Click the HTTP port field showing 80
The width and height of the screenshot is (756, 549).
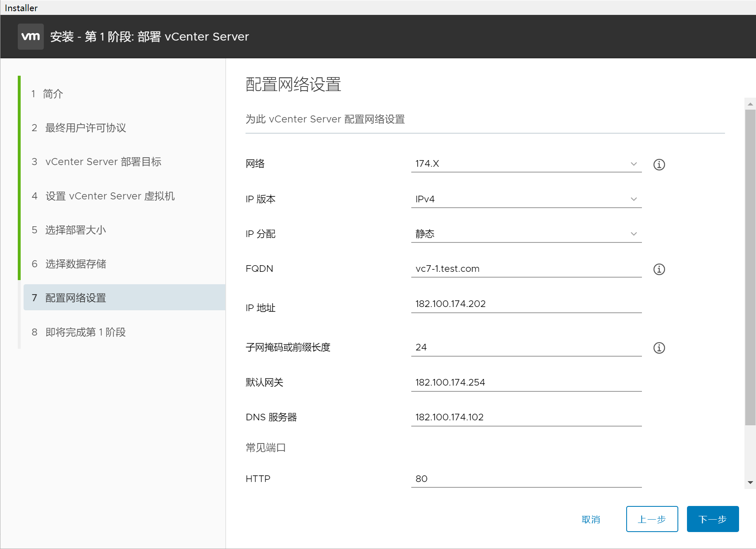(x=526, y=479)
